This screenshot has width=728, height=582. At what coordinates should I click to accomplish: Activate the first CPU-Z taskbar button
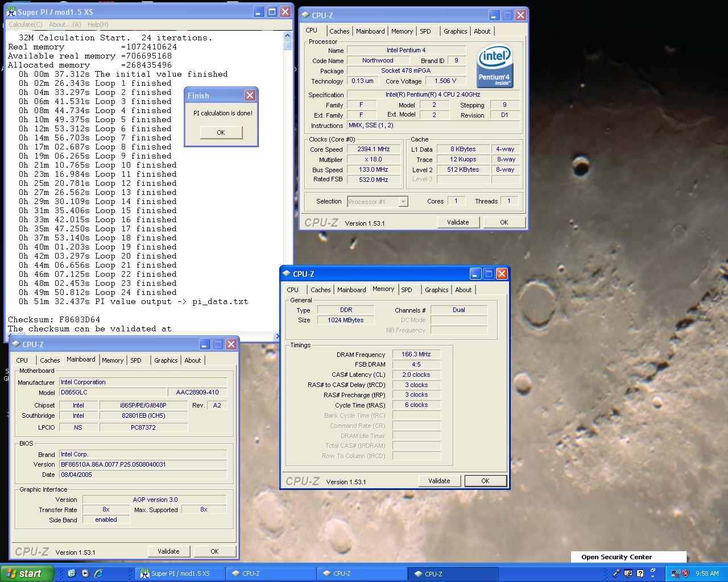(x=271, y=573)
